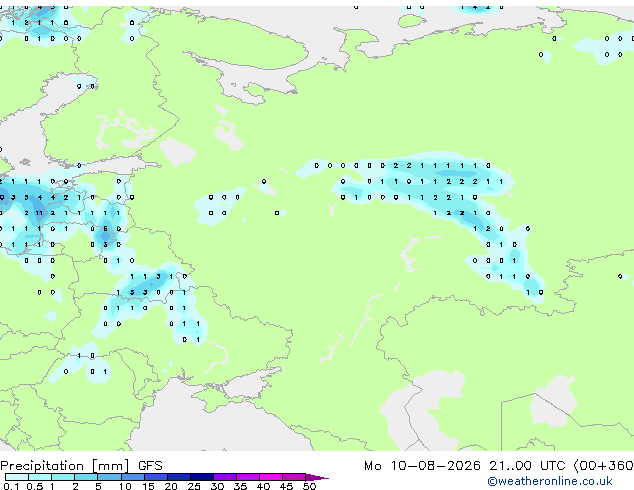Click the legend swatch between 30 and 35

225,477
